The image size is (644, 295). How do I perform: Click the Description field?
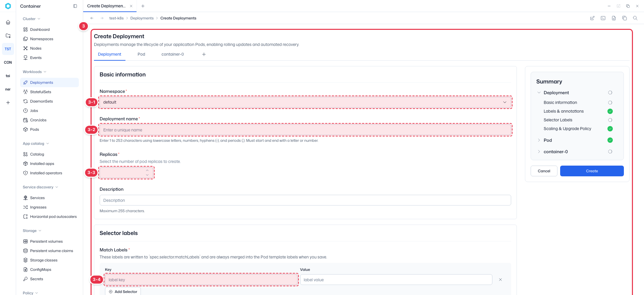[305, 200]
